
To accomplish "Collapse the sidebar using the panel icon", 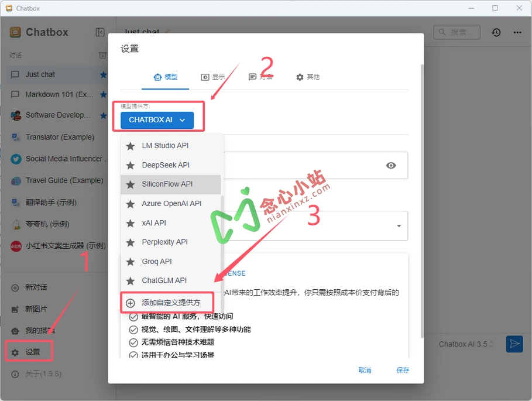I will [100, 32].
